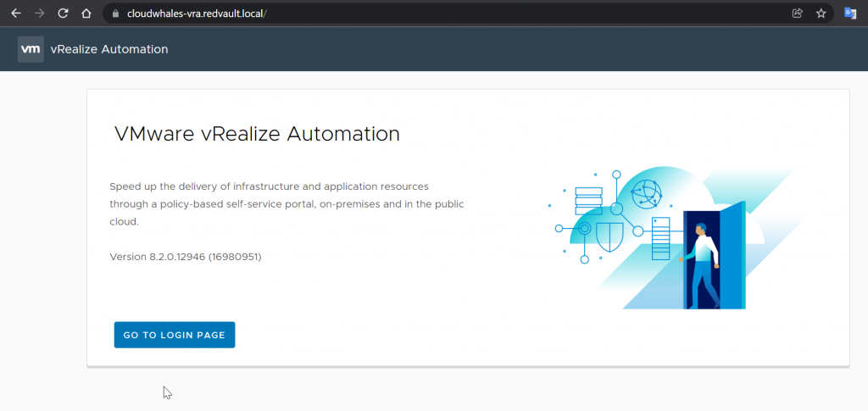The height and width of the screenshot is (411, 868).
Task: Click the share page icon in address bar
Action: point(797,14)
